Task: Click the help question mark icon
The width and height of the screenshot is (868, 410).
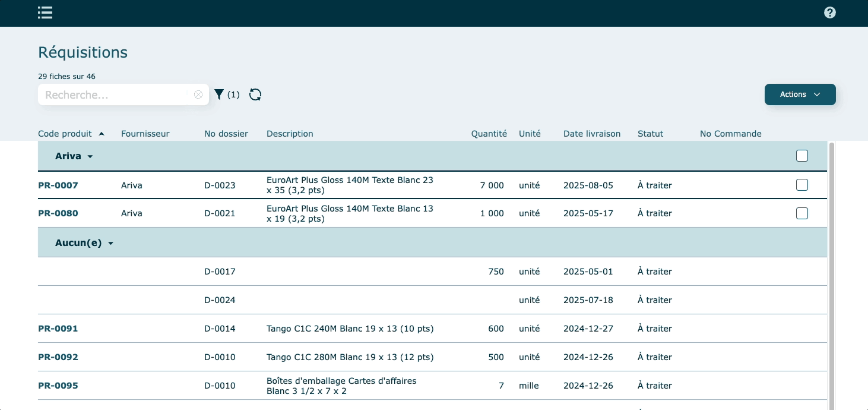Action: pyautogui.click(x=830, y=12)
